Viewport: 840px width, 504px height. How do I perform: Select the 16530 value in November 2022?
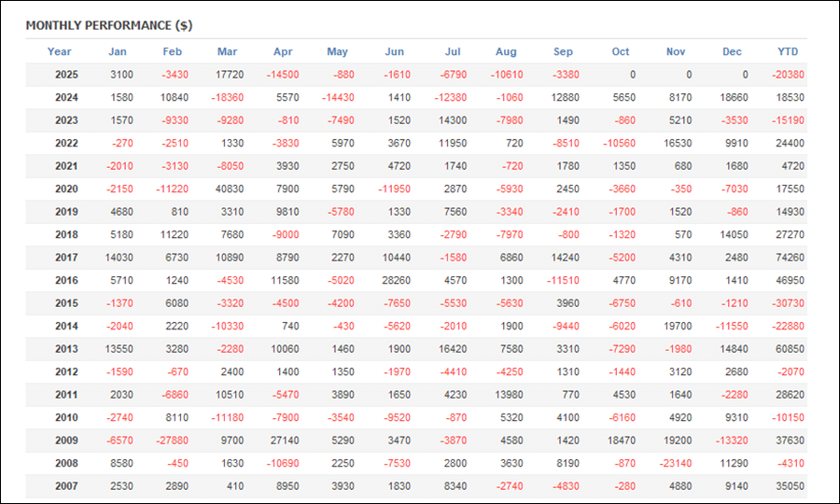(x=679, y=143)
